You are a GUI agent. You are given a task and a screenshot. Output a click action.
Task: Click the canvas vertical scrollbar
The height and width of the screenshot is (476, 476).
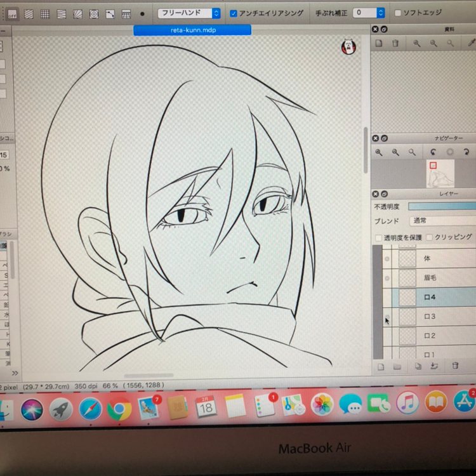click(366, 150)
